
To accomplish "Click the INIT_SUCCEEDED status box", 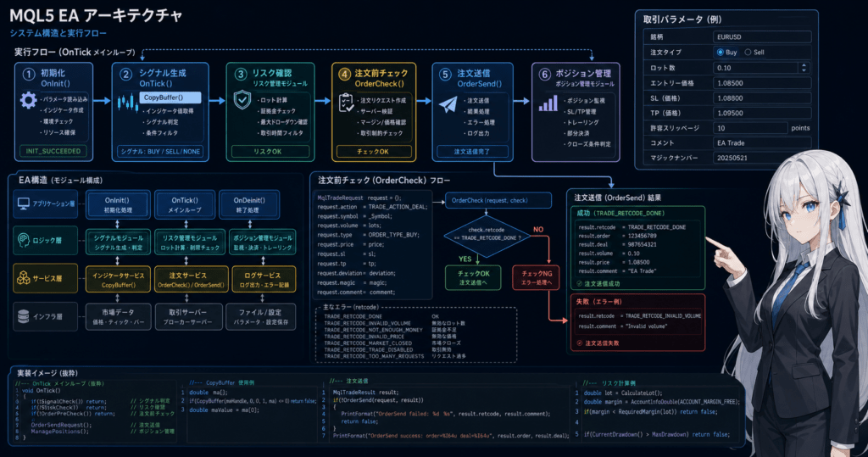I will (x=53, y=151).
